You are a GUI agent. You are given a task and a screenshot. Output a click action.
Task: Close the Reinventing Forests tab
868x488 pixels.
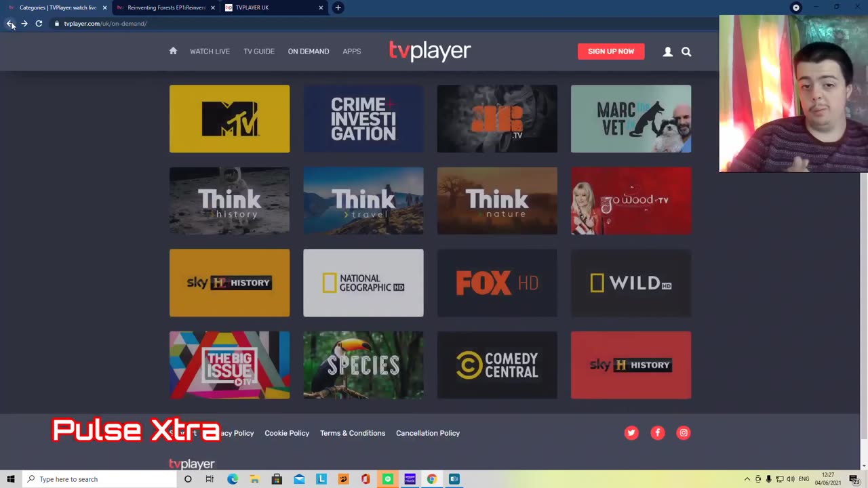coord(213,7)
